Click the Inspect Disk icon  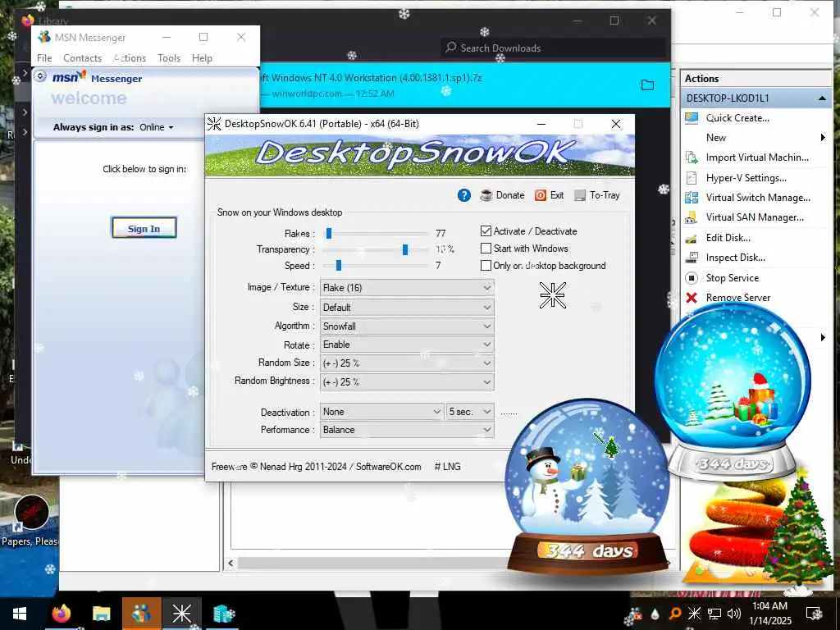point(692,258)
